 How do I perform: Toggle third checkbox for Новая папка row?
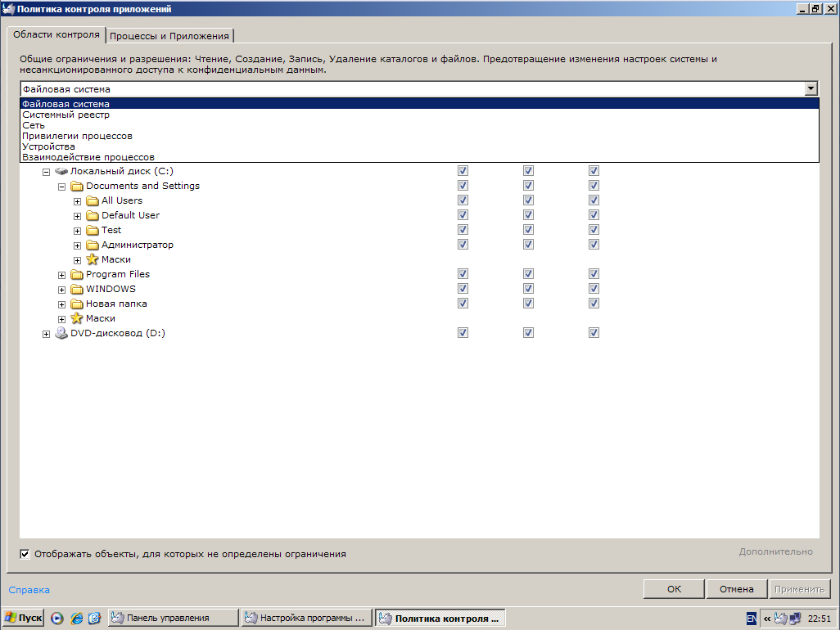(x=594, y=303)
